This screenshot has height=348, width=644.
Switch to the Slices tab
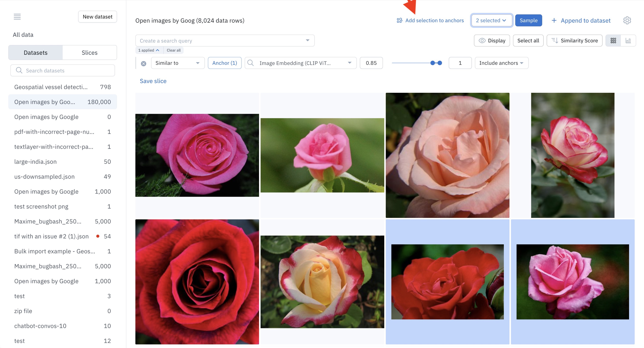pos(89,52)
